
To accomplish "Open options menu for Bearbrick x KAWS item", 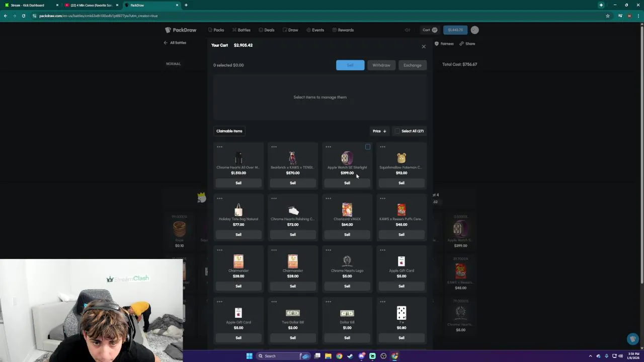I will (274, 147).
